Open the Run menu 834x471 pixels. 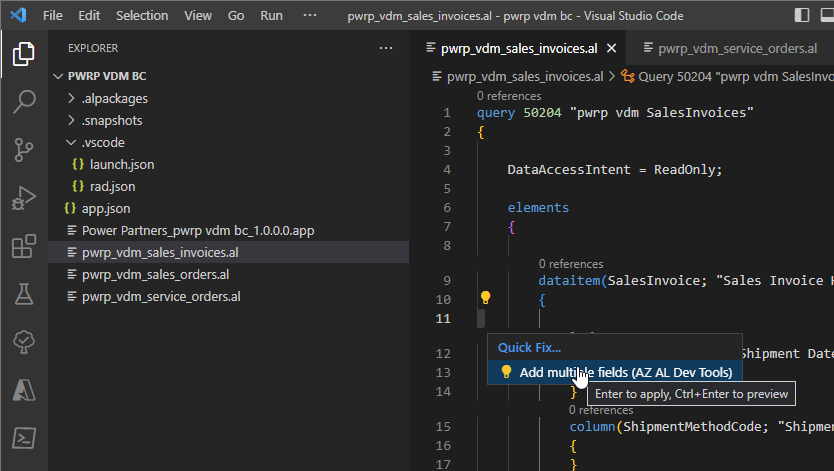(x=271, y=15)
